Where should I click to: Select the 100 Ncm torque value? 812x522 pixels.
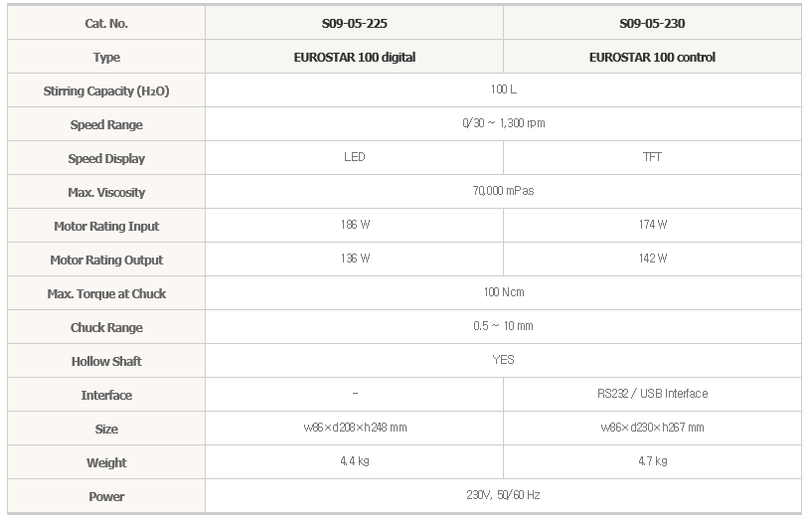[x=503, y=292]
